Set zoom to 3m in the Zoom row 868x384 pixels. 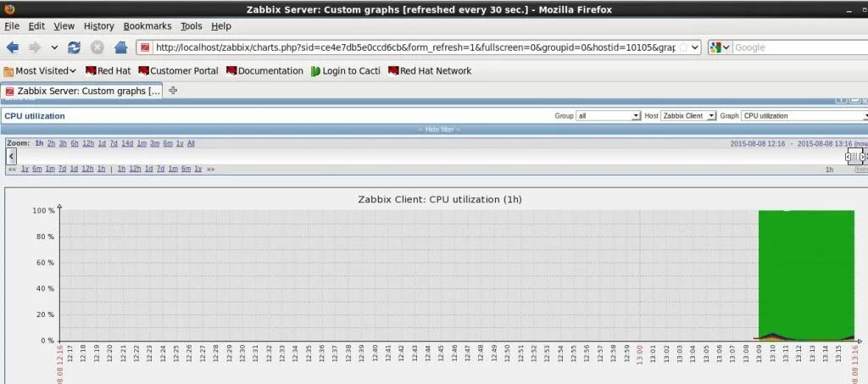pyautogui.click(x=154, y=143)
